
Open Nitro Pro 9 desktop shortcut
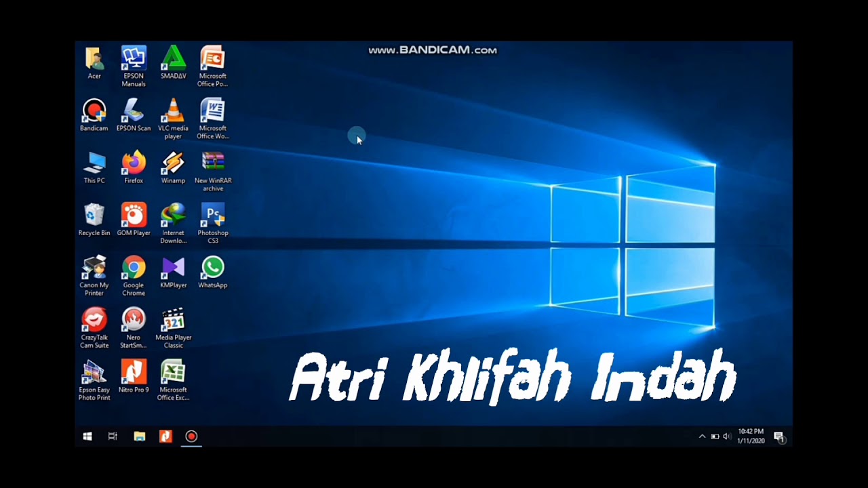(x=134, y=376)
